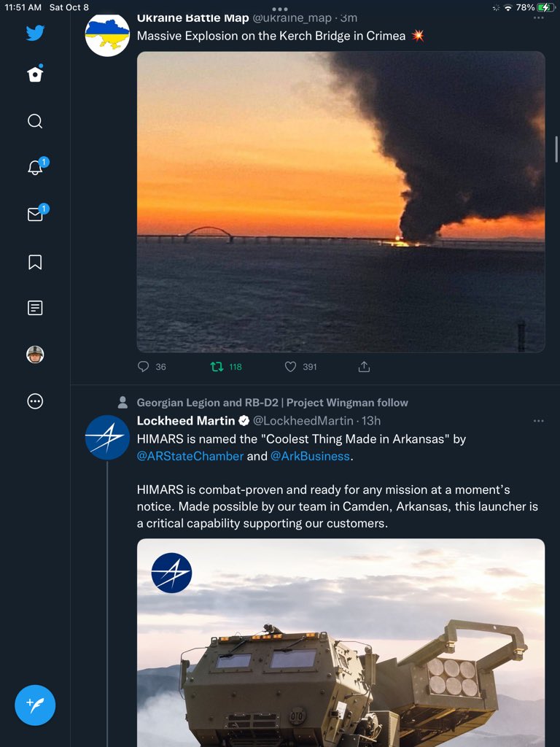Open the @ArkBusiness mention link
Image resolution: width=560 pixels, height=747 pixels.
(310, 456)
